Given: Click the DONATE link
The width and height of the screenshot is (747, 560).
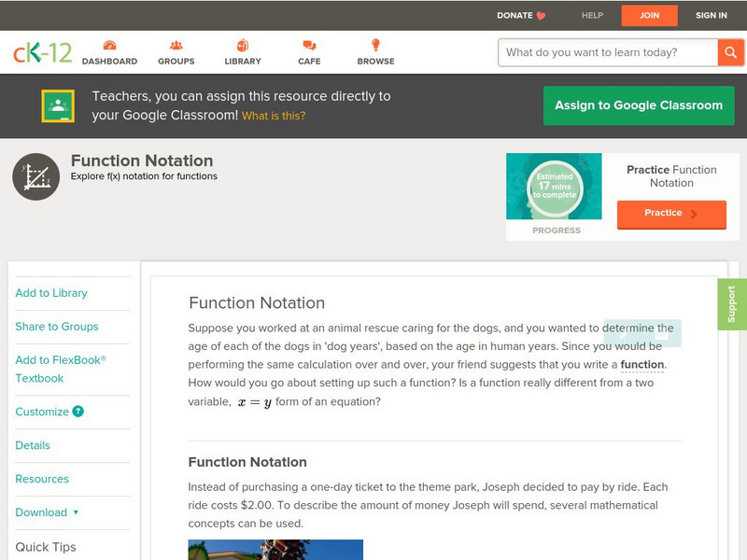Looking at the screenshot, I should (514, 16).
